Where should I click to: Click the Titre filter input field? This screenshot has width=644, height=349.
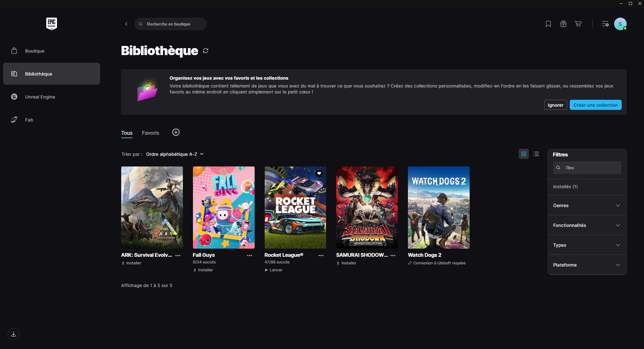click(587, 168)
